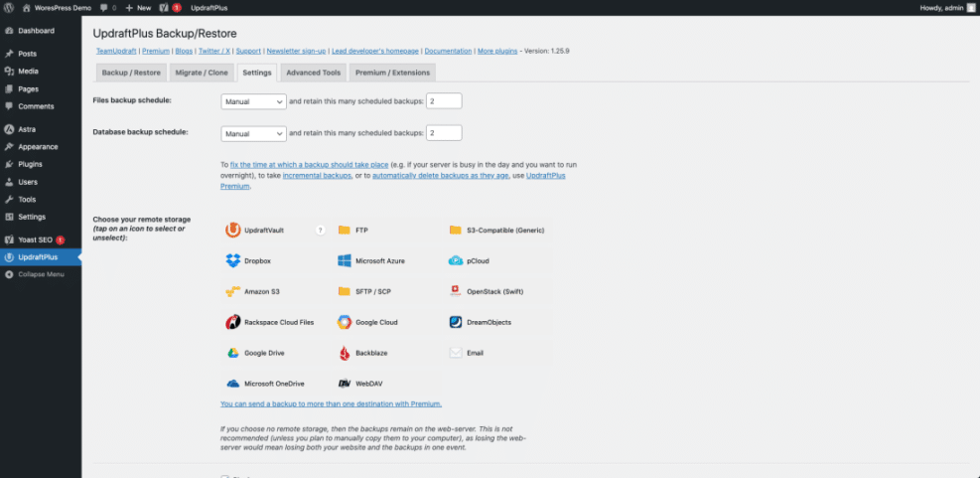Open Twitter / X link

pos(214,52)
